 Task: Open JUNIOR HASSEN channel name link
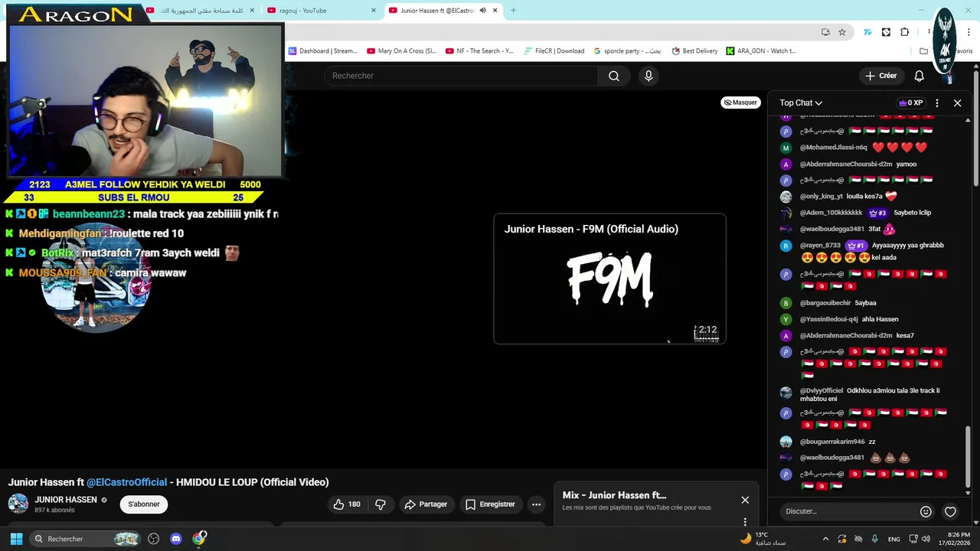point(66,500)
